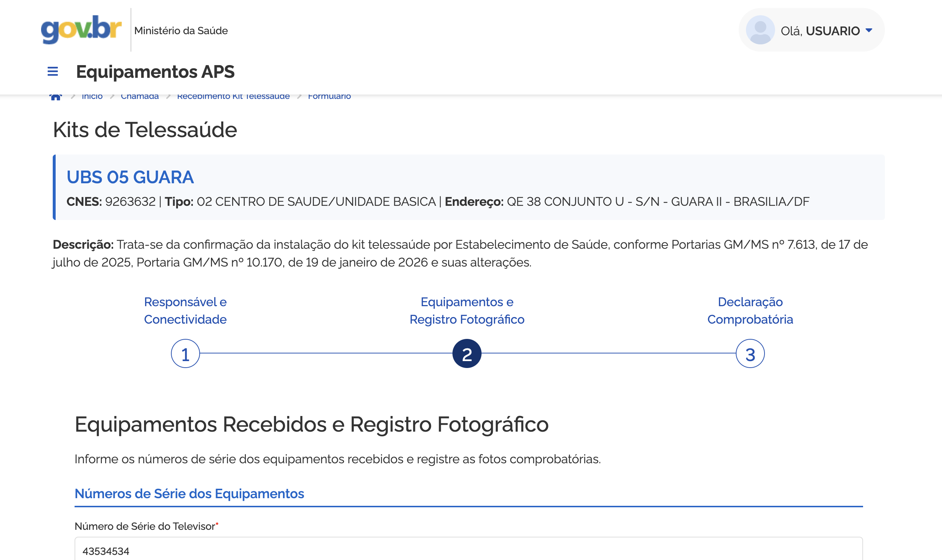This screenshot has height=560, width=942.
Task: Open the Responsável e Conectividade step
Action: 186,311
